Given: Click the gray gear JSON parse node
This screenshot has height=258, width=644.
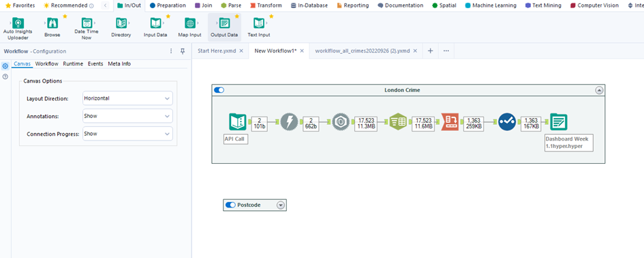Looking at the screenshot, I should point(341,122).
